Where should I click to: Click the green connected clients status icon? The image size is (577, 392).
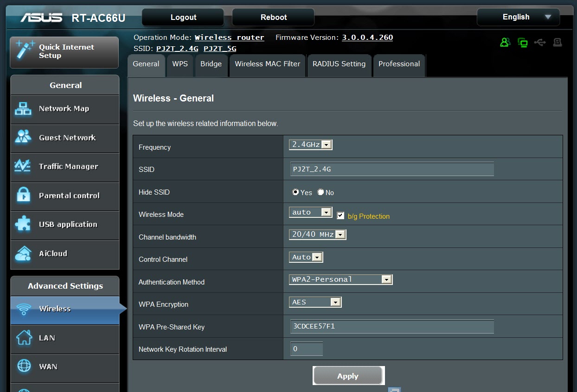pos(523,43)
